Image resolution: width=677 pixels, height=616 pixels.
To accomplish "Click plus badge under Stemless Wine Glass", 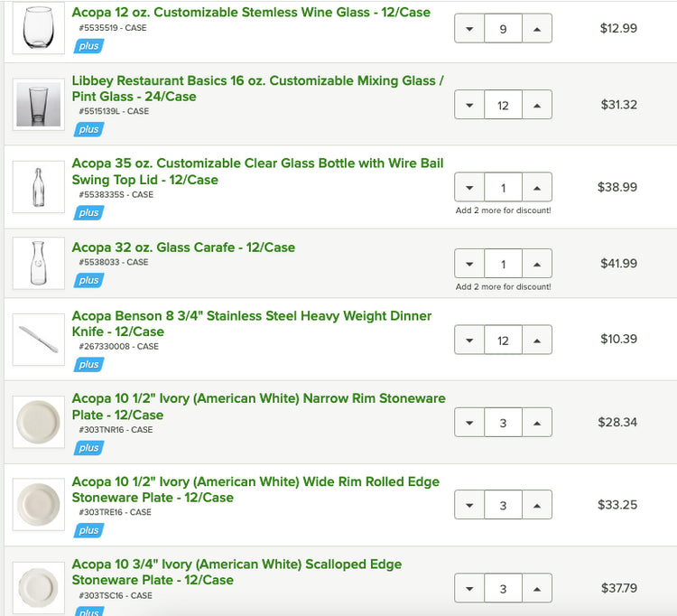I will tap(88, 46).
